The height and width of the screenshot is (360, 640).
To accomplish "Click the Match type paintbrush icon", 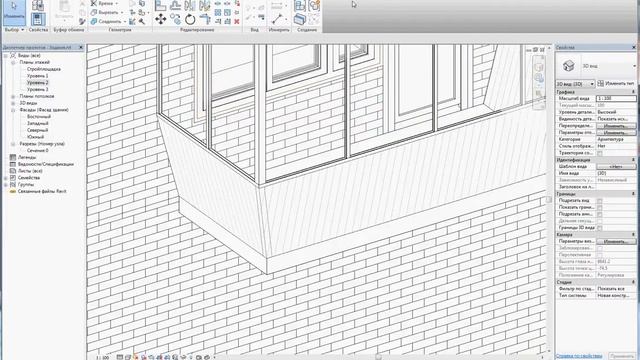I will 82,21.
